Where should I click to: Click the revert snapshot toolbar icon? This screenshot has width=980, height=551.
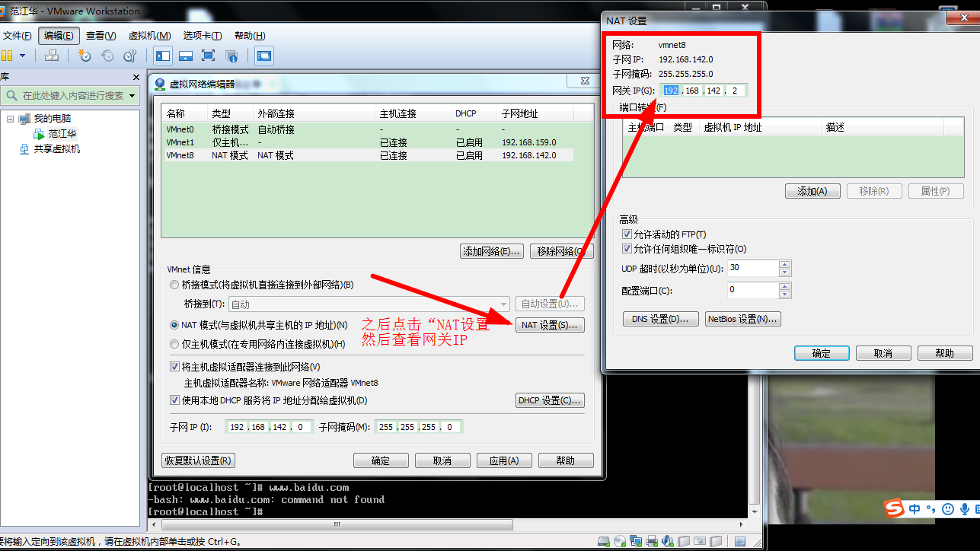point(107,56)
